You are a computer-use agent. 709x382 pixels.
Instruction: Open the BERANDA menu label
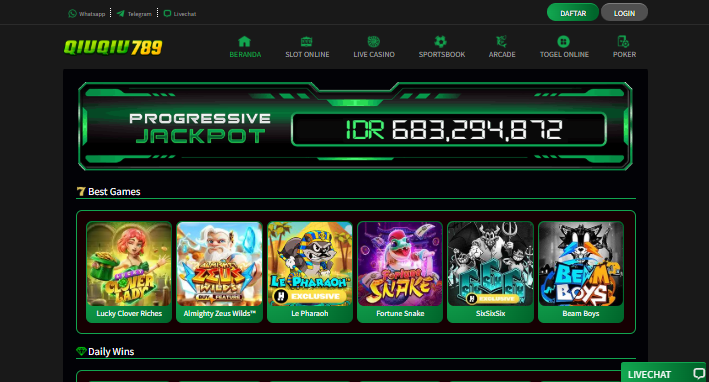(245, 55)
